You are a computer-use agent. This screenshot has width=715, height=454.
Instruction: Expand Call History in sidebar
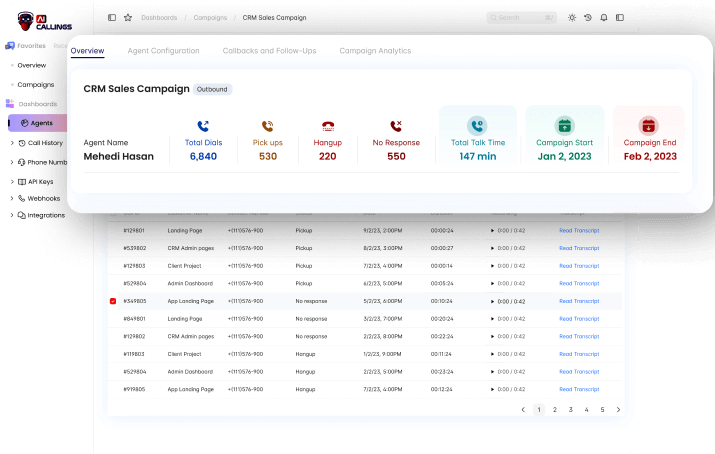[x=12, y=143]
